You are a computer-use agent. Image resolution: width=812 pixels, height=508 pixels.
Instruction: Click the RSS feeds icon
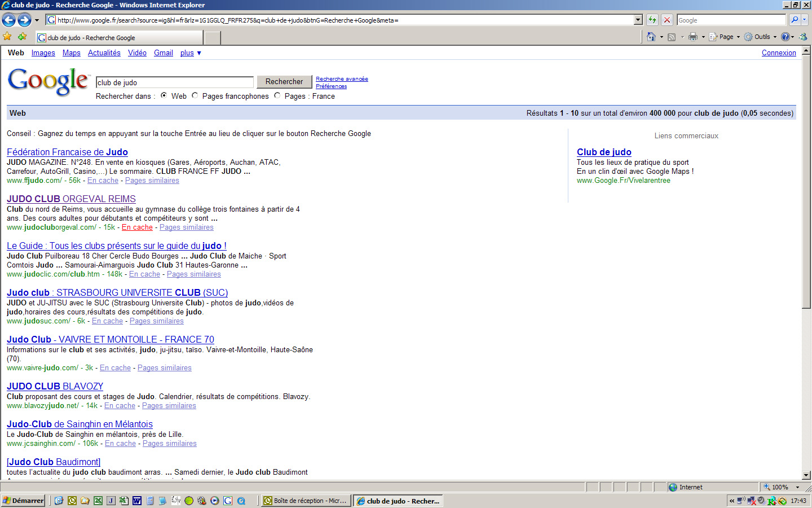point(672,37)
